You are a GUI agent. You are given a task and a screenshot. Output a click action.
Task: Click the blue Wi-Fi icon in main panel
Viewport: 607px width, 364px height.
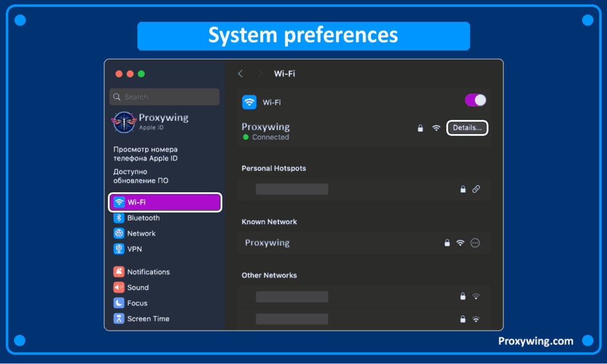coord(250,102)
